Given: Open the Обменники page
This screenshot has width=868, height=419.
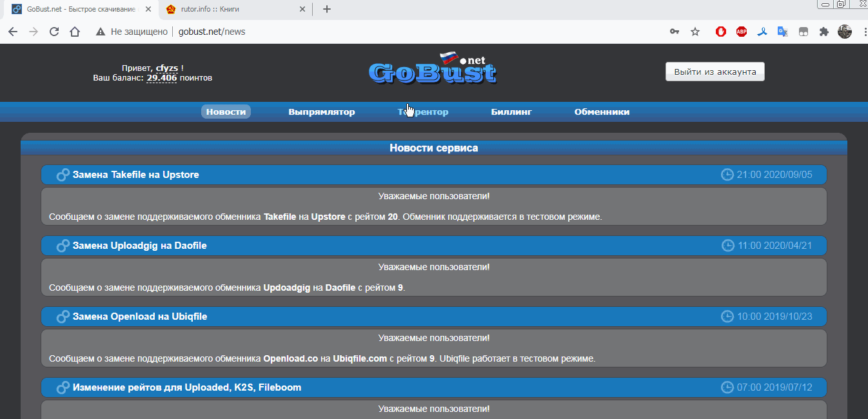Looking at the screenshot, I should (602, 112).
